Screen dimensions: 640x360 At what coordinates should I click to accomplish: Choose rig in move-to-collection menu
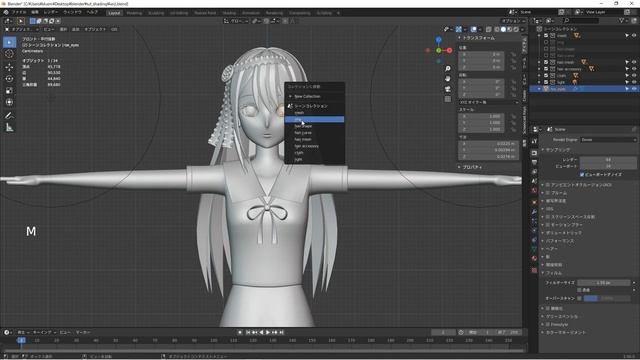[x=314, y=119]
